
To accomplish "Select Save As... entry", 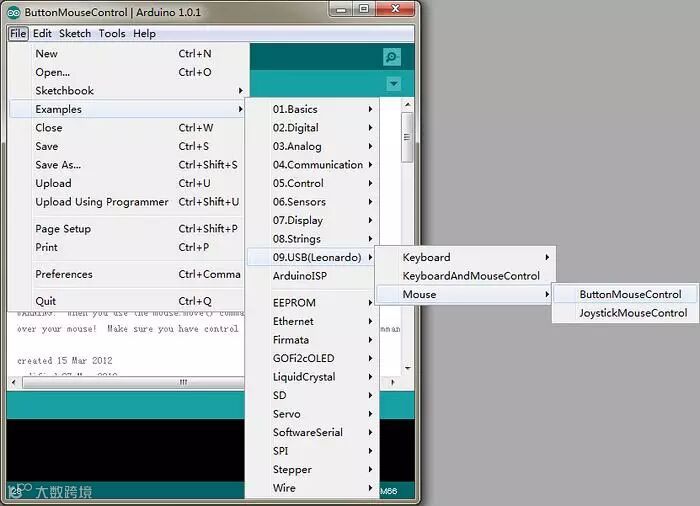I will click(x=126, y=165).
